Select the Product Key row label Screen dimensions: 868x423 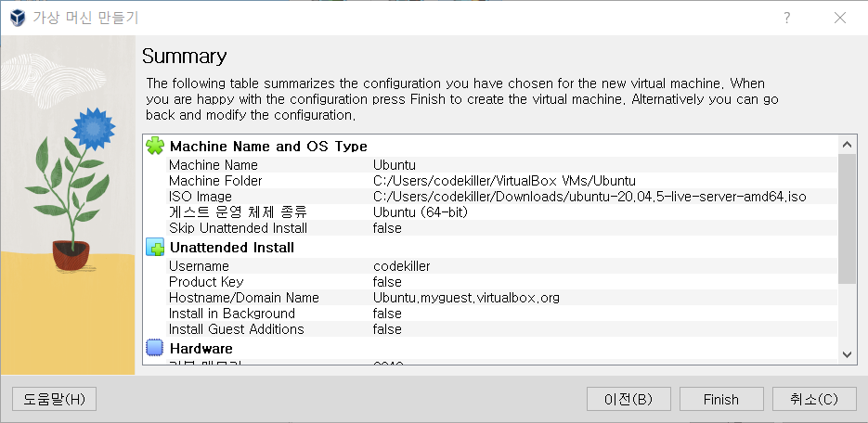pyautogui.click(x=206, y=281)
